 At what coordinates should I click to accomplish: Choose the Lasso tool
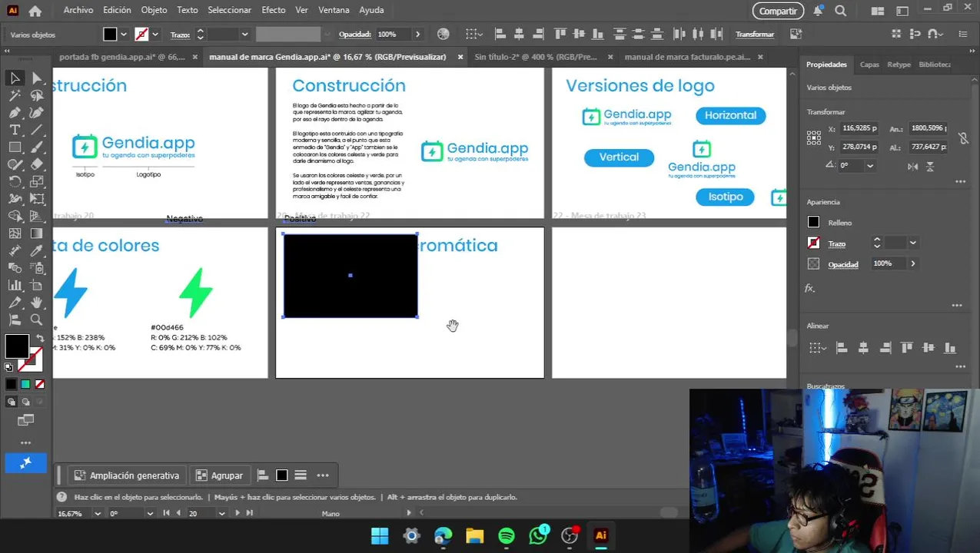[37, 95]
